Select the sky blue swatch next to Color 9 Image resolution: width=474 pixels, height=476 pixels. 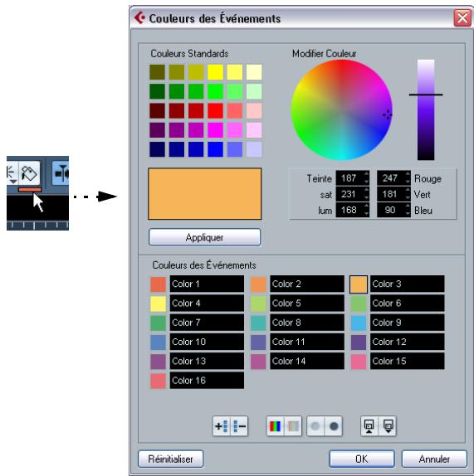tap(359, 323)
